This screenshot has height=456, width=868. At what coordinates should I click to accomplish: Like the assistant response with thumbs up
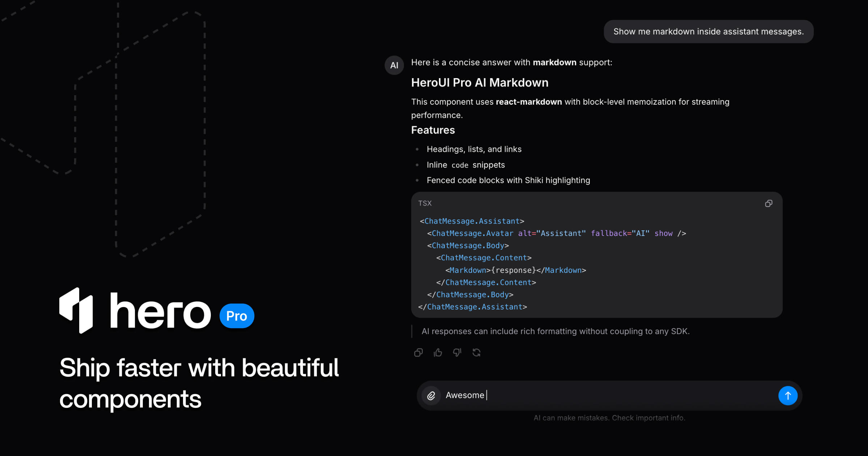click(438, 352)
